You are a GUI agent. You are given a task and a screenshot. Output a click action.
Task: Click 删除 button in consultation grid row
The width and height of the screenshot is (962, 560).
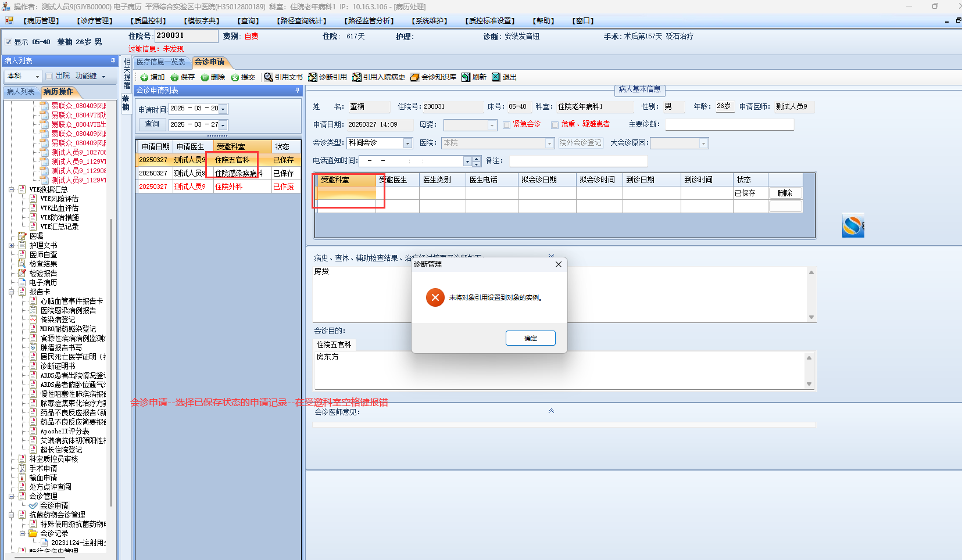785,193
